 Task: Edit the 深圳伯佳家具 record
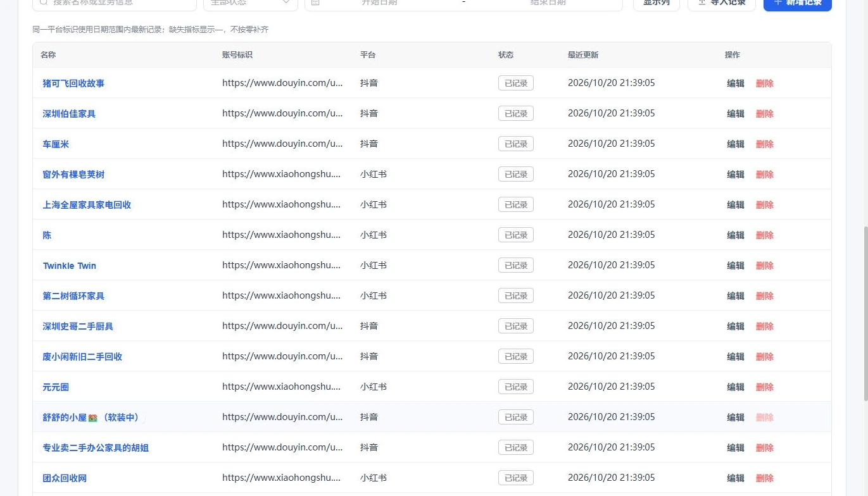tap(736, 114)
